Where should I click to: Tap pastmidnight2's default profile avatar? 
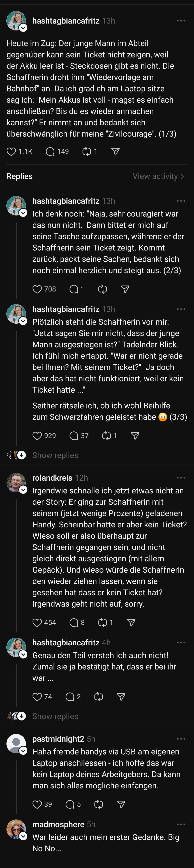coord(16,743)
